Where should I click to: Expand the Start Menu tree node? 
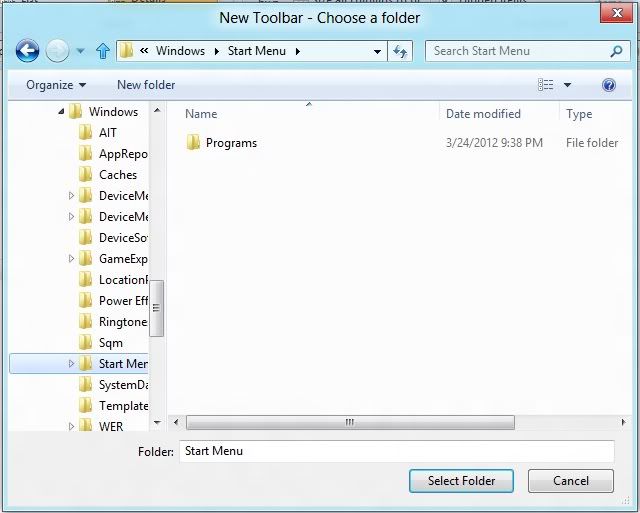point(71,363)
